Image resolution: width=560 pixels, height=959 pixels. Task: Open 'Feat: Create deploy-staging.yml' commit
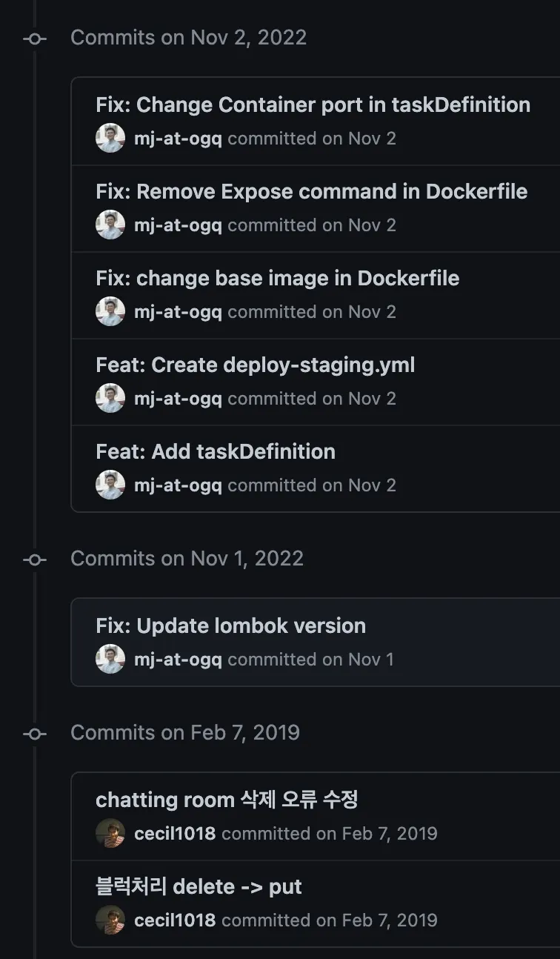(x=255, y=365)
